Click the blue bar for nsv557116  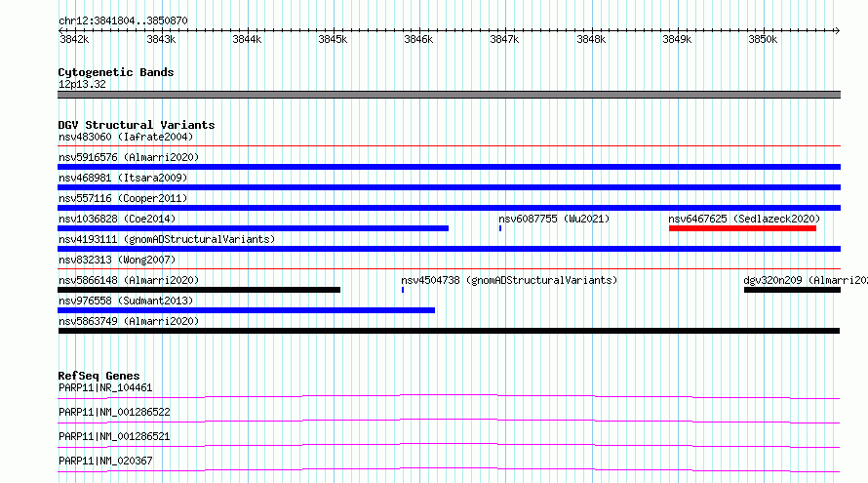click(x=449, y=208)
